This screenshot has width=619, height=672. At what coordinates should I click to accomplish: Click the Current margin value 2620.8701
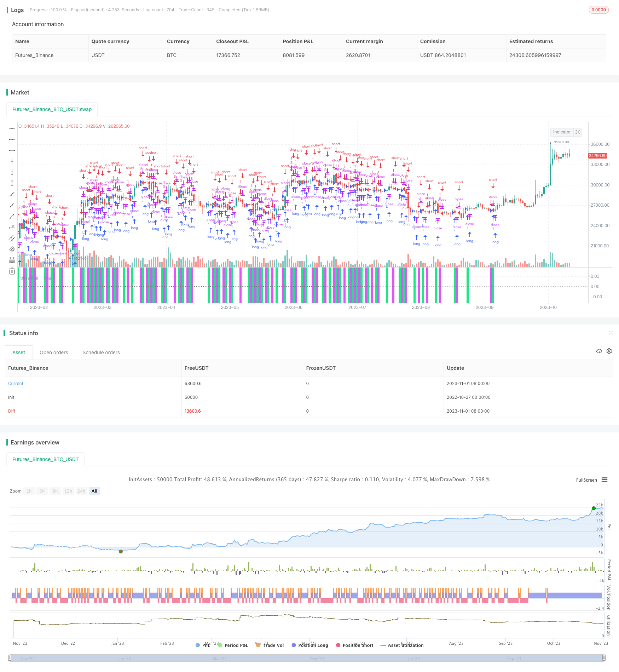[358, 55]
